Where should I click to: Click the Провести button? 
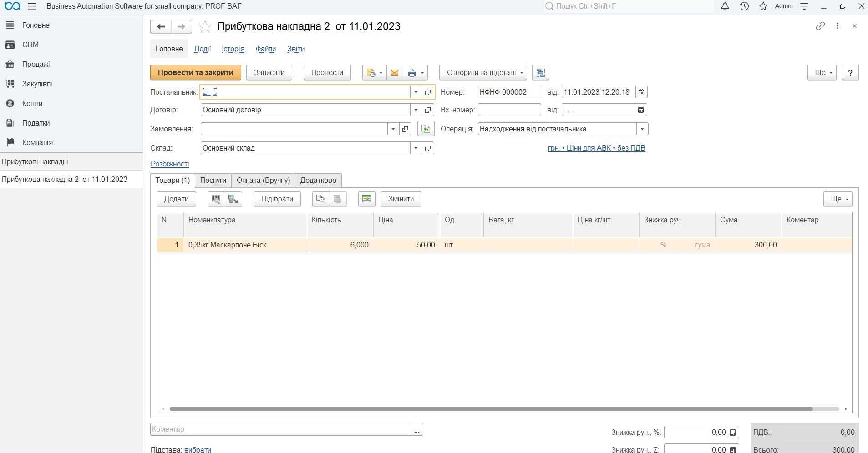327,73
